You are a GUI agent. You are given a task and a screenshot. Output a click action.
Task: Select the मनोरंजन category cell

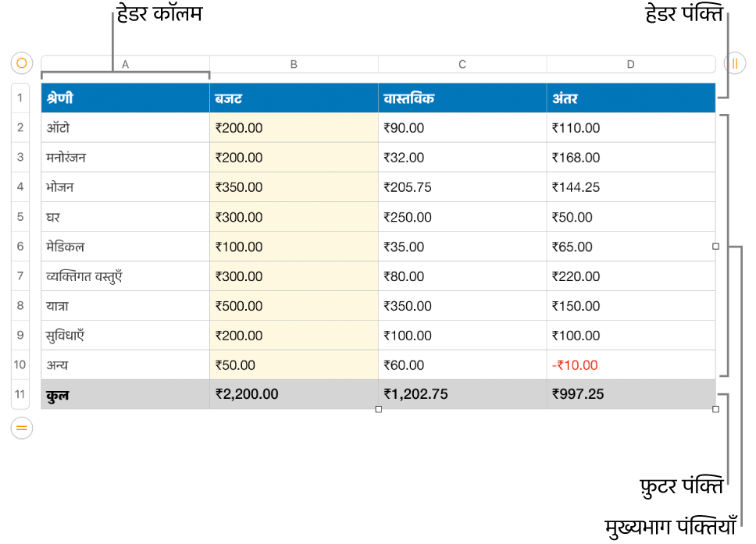coord(126,157)
